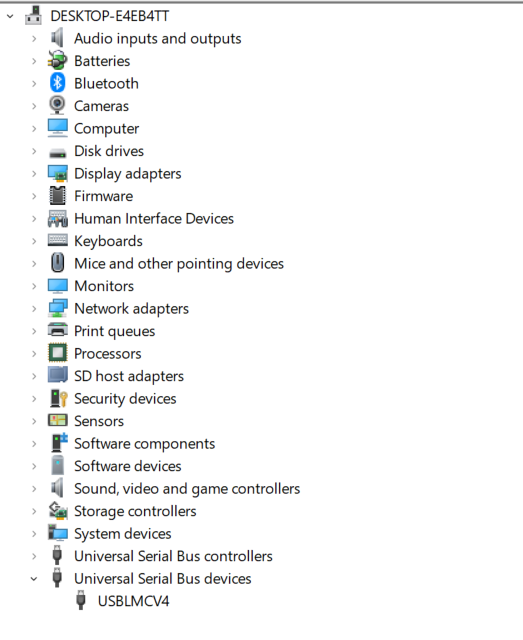Collapse the DESKTOP-E4EB4TT root node
The height and width of the screenshot is (640, 523).
point(10,16)
